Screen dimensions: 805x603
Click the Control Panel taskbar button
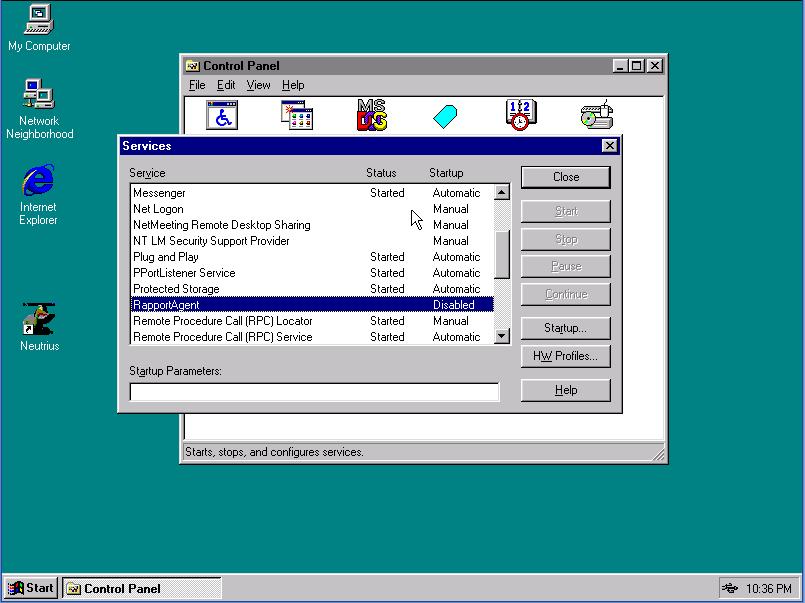tap(142, 589)
